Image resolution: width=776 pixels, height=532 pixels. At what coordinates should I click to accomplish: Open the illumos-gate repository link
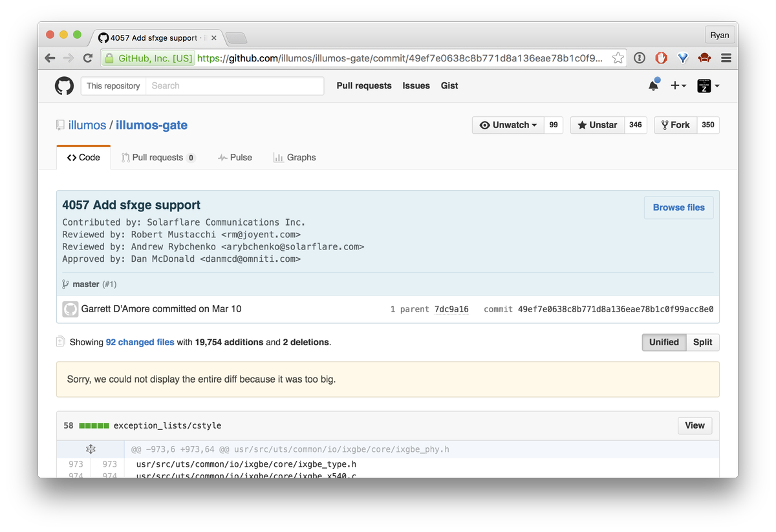pyautogui.click(x=152, y=125)
